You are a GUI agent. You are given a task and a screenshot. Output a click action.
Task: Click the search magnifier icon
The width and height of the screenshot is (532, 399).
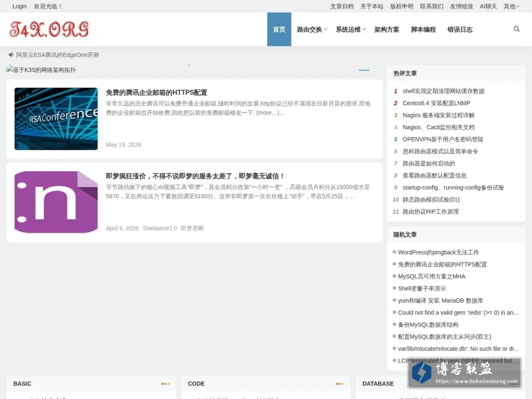point(516,29)
